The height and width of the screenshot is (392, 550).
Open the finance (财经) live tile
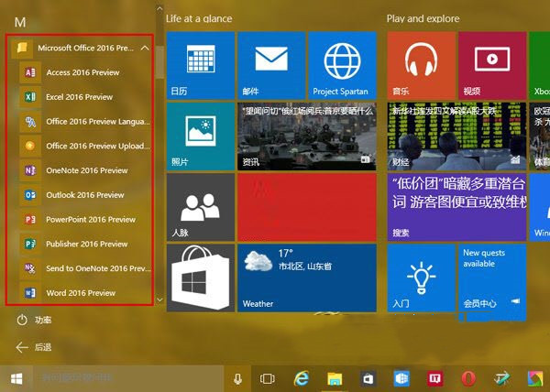coord(456,136)
